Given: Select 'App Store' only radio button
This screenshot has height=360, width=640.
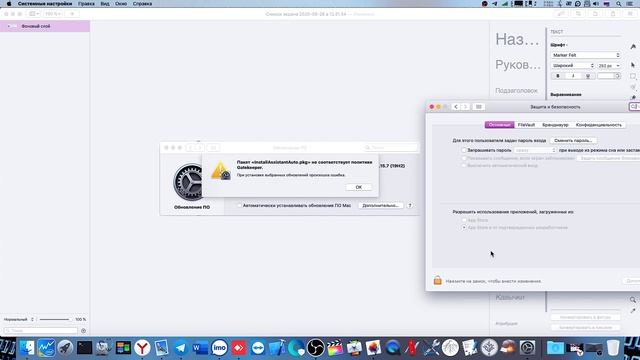Looking at the screenshot, I should point(464,220).
